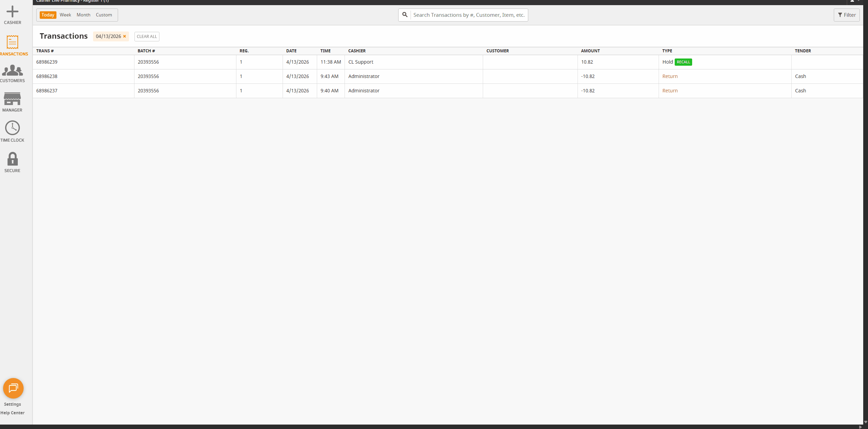The height and width of the screenshot is (429, 868).
Task: Open the Help Center link
Action: 12,413
